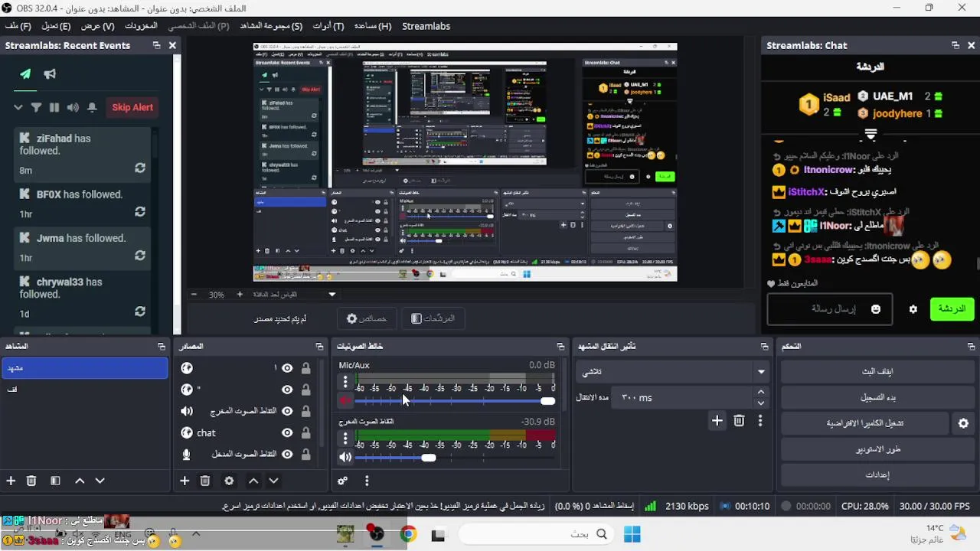Open scene filters icon in Scenes toolbar

[x=55, y=481]
